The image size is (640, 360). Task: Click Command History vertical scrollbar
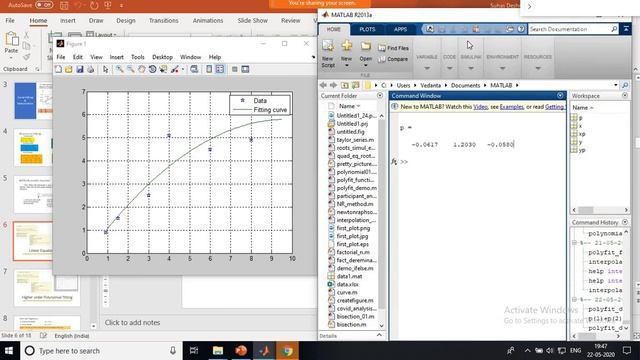(x=626, y=280)
